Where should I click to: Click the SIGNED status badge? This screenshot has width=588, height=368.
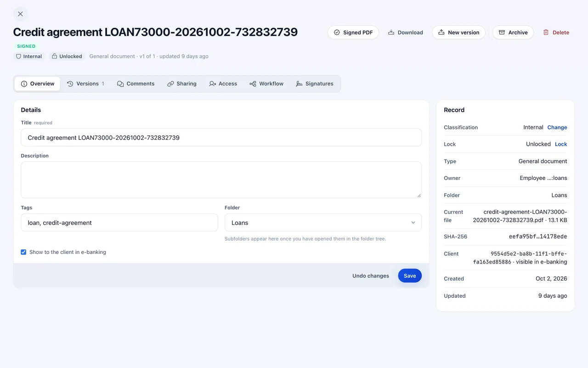click(26, 46)
